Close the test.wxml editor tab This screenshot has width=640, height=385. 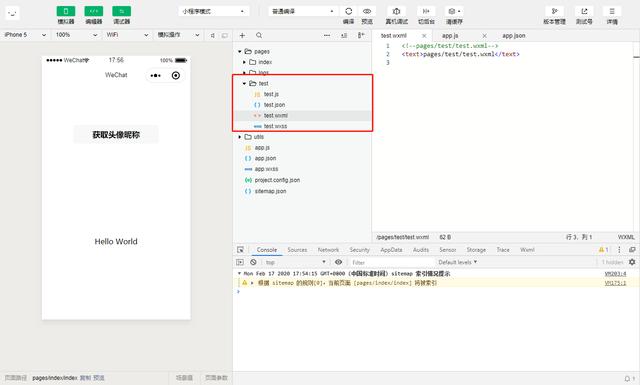(x=424, y=36)
